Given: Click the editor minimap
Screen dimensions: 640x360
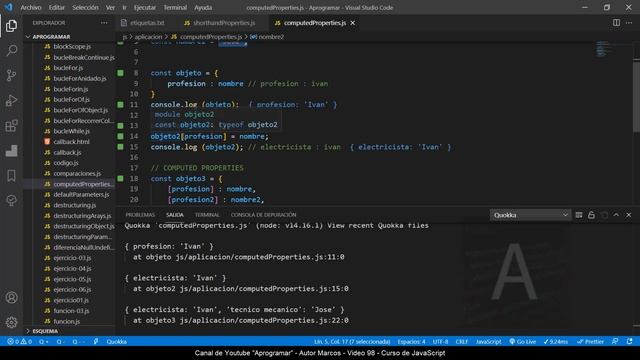Looking at the screenshot, I should tap(603, 49).
